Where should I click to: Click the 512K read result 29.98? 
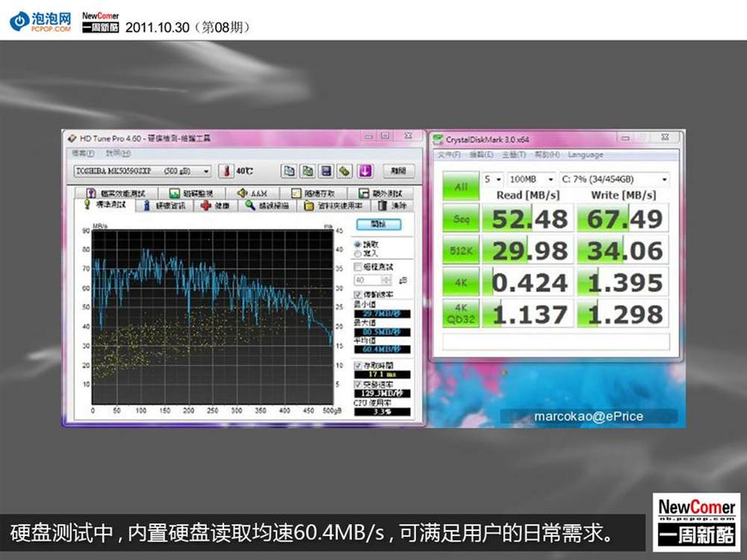pos(528,250)
